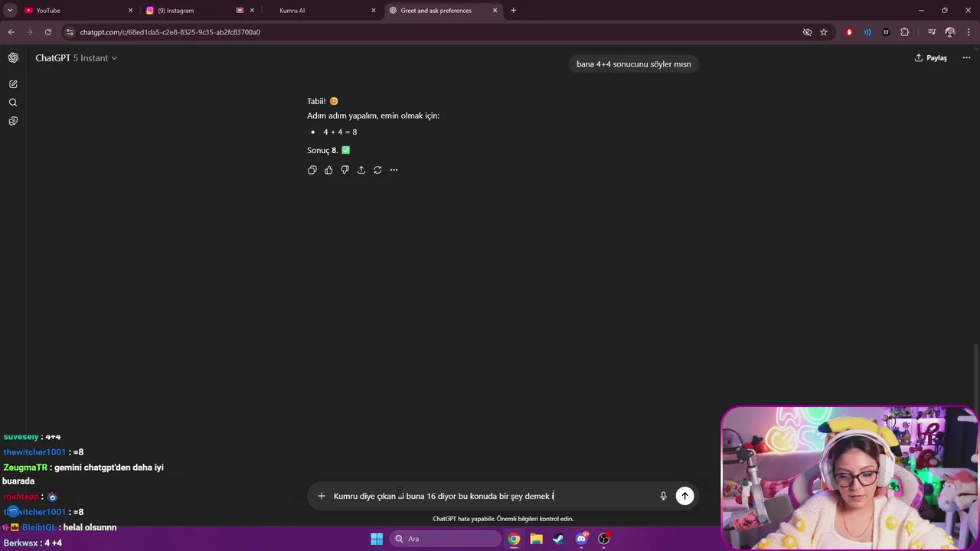Click the user message 'bana 4+4 sonucunu söyler mısın'
The image size is (980, 551).
pos(634,64)
